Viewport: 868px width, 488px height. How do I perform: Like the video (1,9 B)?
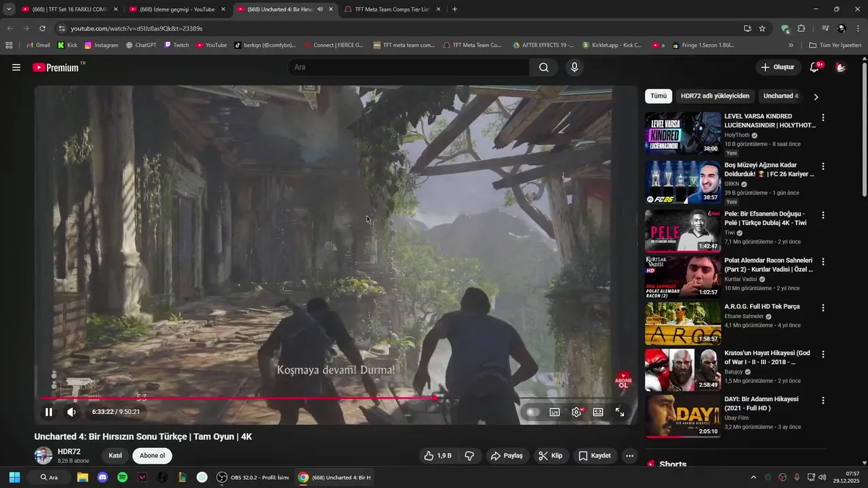(x=437, y=455)
